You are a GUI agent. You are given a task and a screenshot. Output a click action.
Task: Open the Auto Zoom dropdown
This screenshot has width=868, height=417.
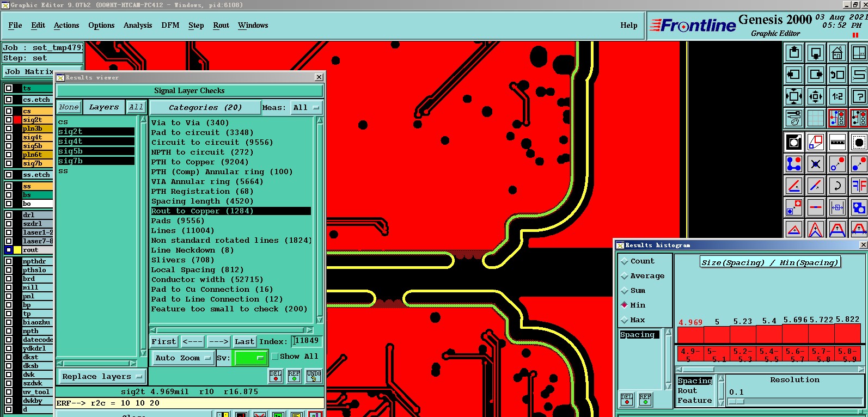183,358
